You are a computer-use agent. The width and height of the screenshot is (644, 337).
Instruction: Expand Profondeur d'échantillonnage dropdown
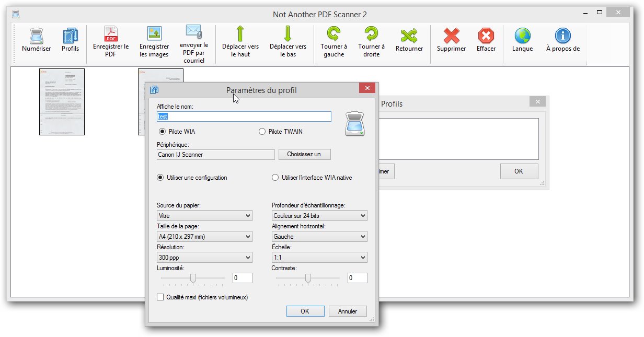[319, 216]
